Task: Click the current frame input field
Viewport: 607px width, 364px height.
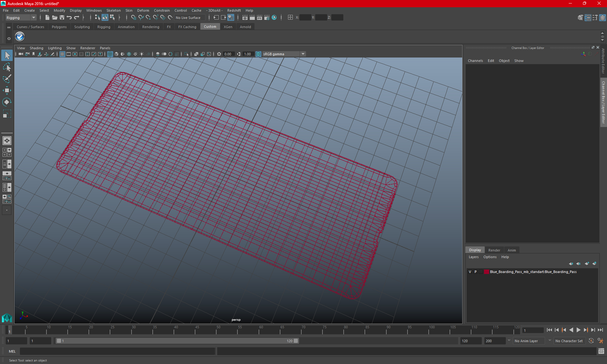Action: [x=533, y=330]
